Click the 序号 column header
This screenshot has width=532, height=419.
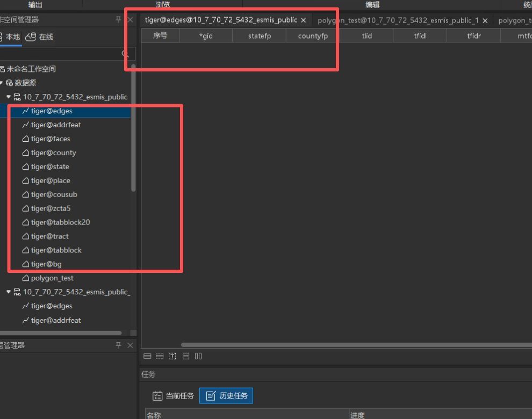[x=160, y=35]
